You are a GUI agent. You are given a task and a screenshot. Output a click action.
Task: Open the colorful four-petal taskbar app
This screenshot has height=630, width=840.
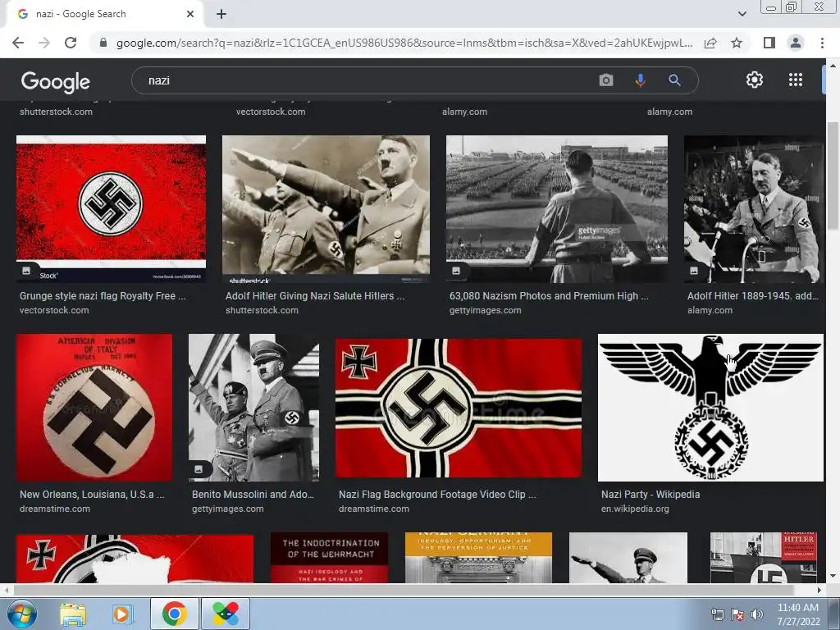(x=226, y=614)
